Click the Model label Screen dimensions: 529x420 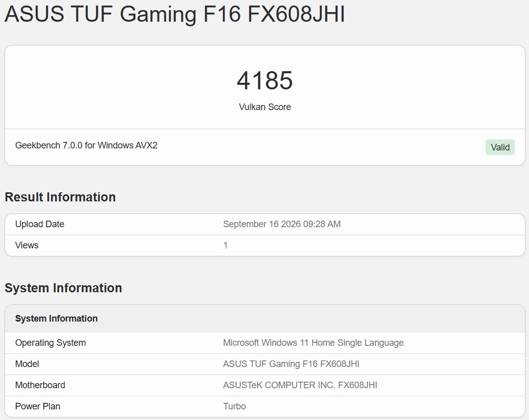[x=27, y=364]
